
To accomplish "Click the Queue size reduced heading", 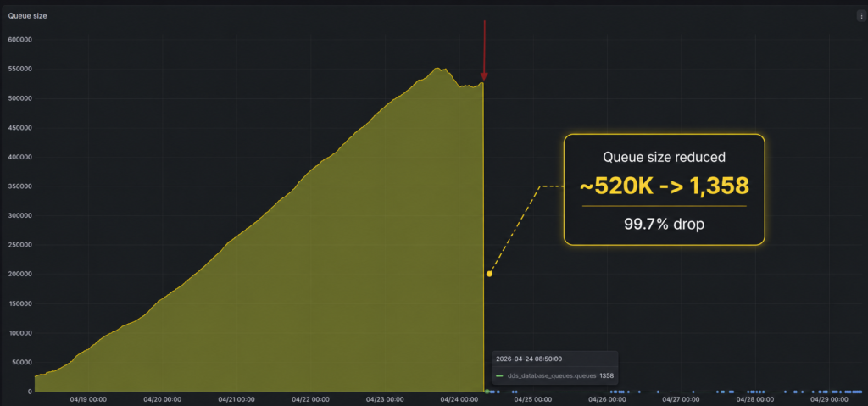I will click(x=665, y=158).
